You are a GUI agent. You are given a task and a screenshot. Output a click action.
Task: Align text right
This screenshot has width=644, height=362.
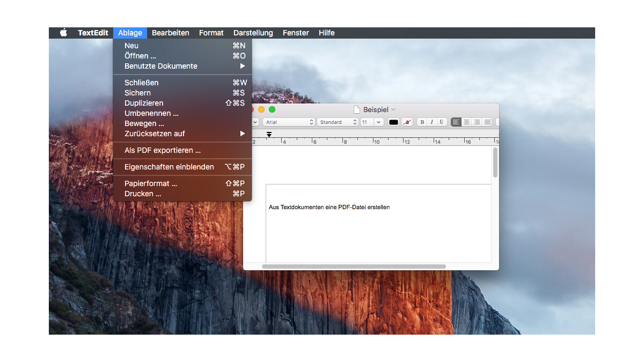(477, 122)
